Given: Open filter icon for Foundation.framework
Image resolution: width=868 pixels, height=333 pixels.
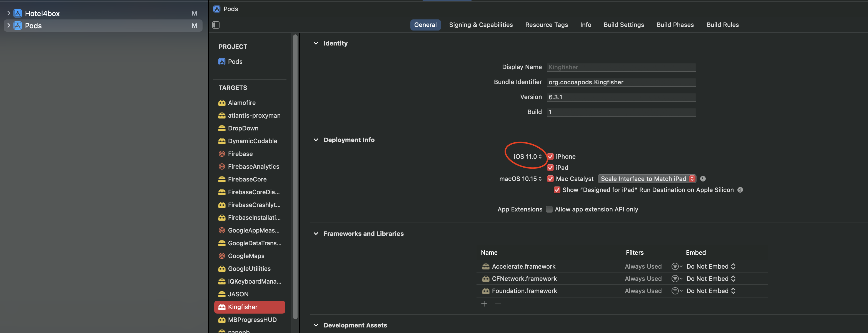Looking at the screenshot, I should pyautogui.click(x=677, y=291).
